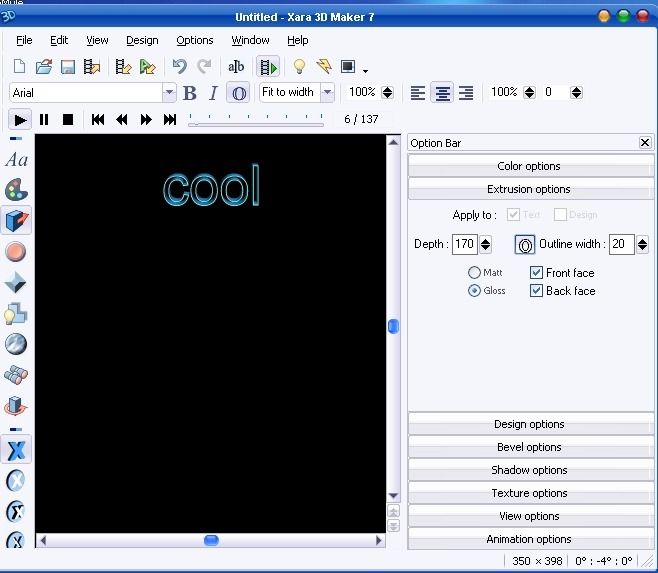The width and height of the screenshot is (658, 573).
Task: Click the vertical scrollbar blue thumb
Action: [393, 326]
